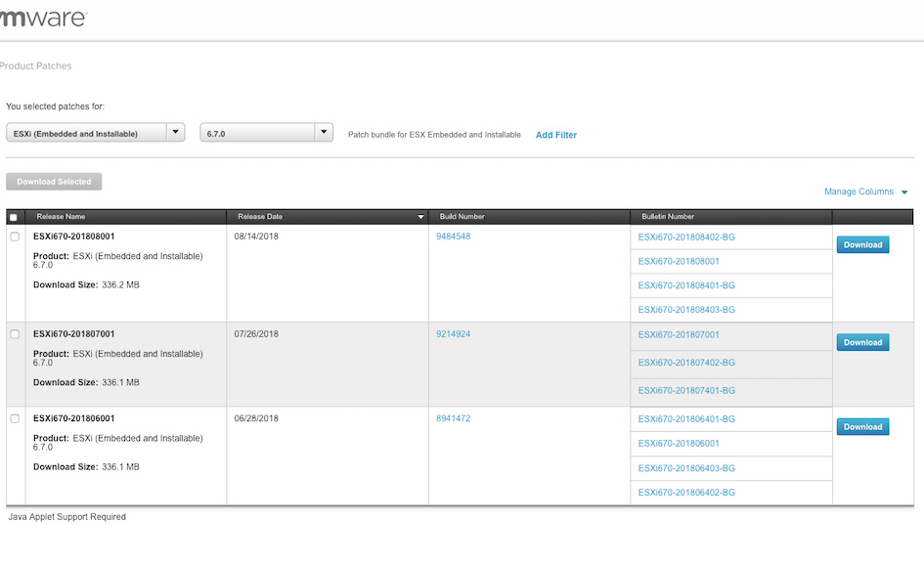Click release date 08/14/2018

pyautogui.click(x=256, y=237)
